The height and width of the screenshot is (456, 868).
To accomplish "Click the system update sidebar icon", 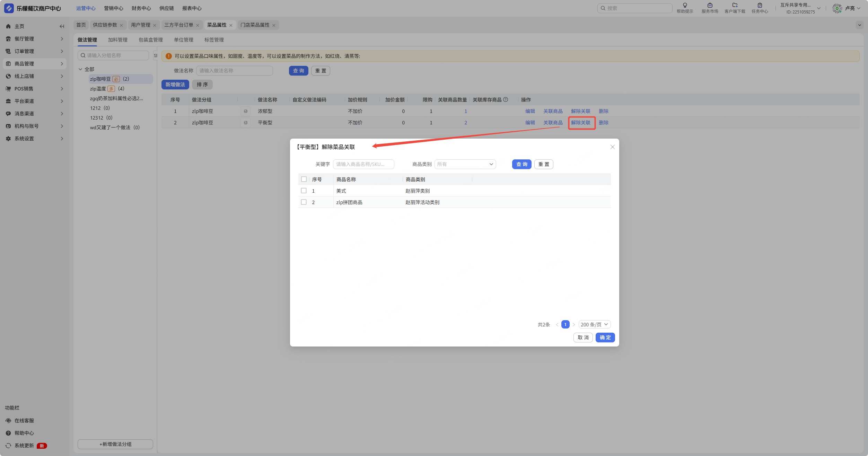I will [8, 446].
